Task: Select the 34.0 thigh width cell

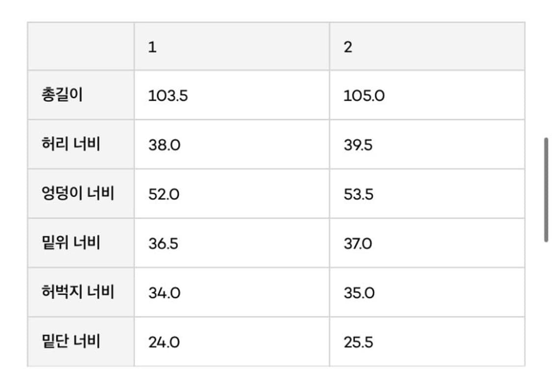Action: (x=164, y=293)
